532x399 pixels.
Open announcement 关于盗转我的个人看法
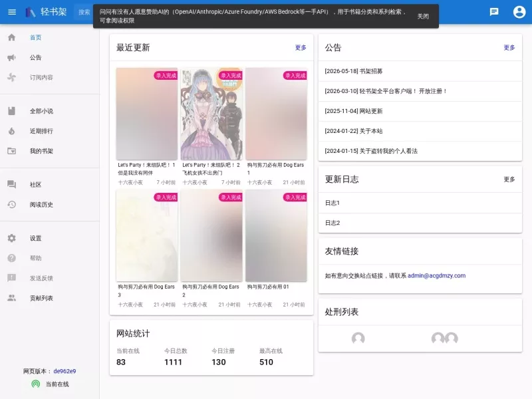click(420, 151)
